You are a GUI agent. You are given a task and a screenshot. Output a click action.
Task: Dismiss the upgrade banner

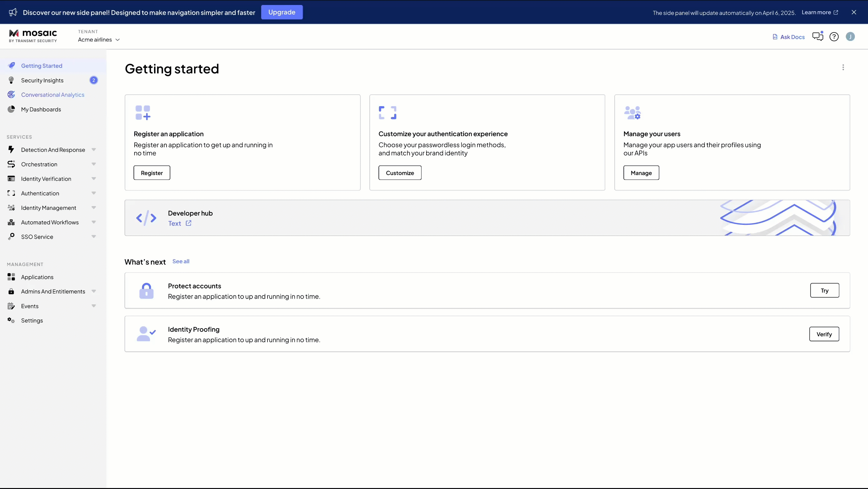pyautogui.click(x=854, y=12)
